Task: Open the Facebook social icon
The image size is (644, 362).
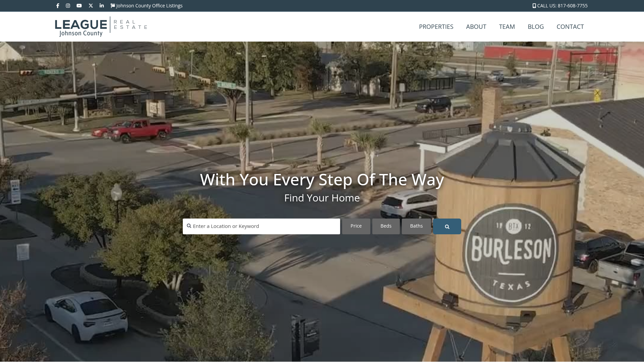Action: 57,6
